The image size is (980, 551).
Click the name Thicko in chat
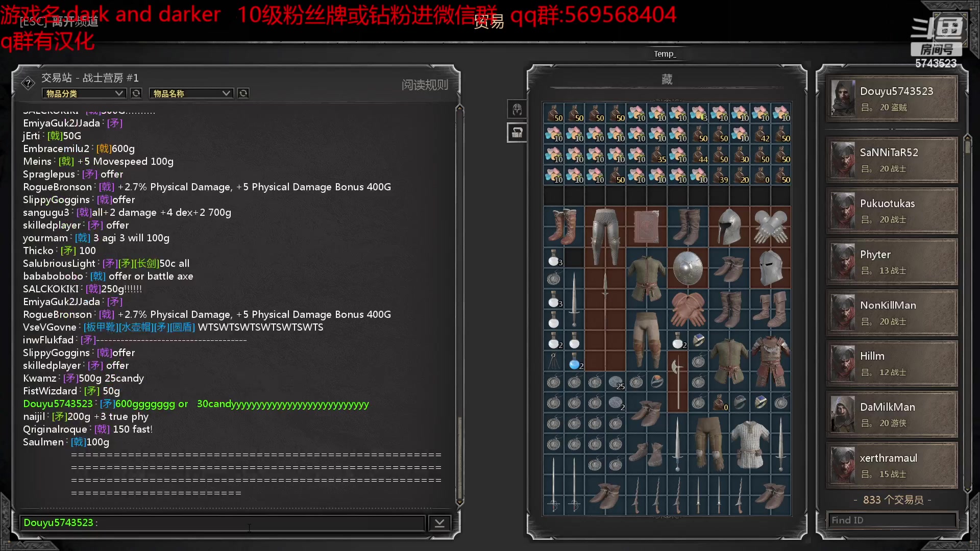tap(38, 251)
